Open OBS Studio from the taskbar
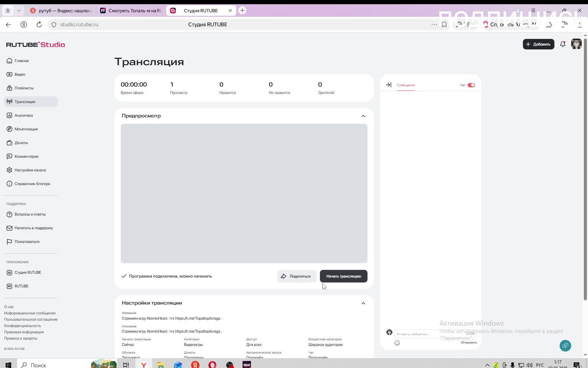Viewport: 588px width, 368px height. tap(230, 365)
